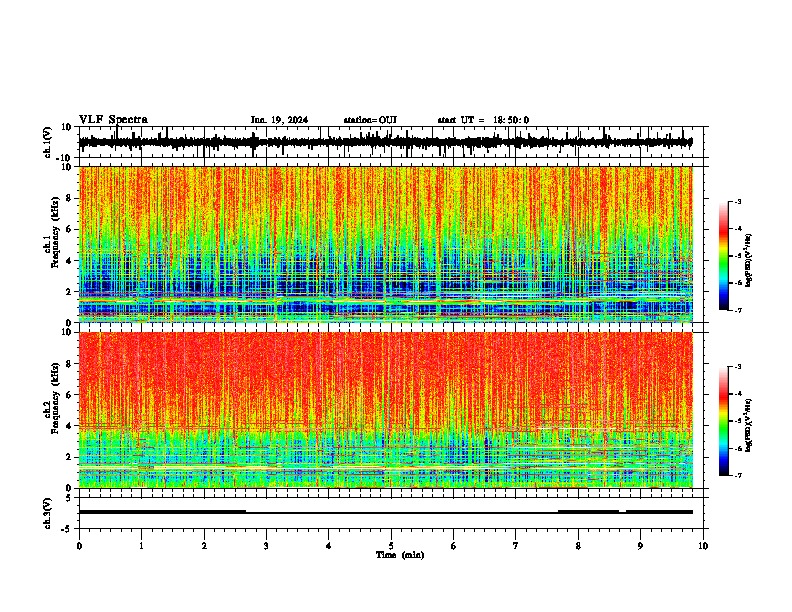The height and width of the screenshot is (612, 792).
Task: Click the "2" kHz tick of the ch.1 spectrogram
Action: pyautogui.click(x=70, y=291)
